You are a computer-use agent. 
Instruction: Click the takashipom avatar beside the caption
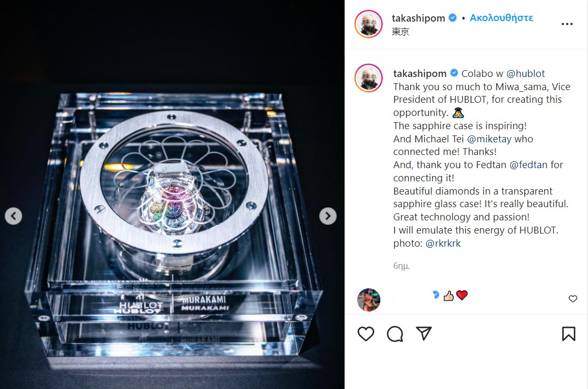369,78
